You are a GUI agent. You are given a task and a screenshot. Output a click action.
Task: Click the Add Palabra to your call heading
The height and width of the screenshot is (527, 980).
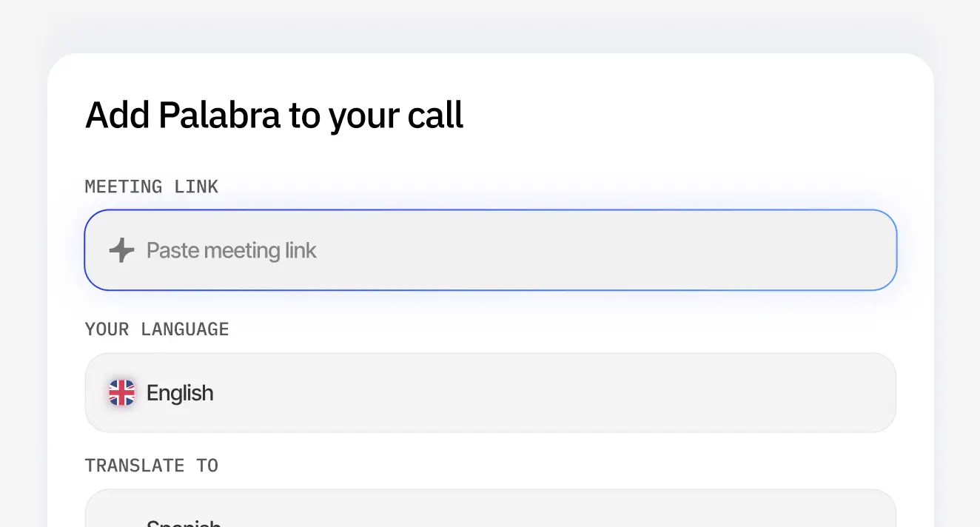(x=274, y=115)
